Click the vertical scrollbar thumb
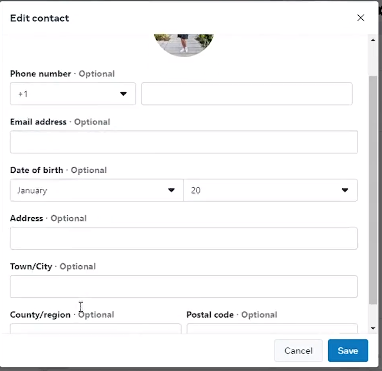 373,190
